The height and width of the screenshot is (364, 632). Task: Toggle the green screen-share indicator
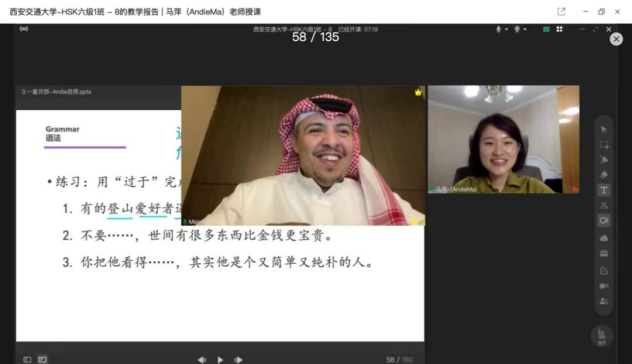coord(546,29)
